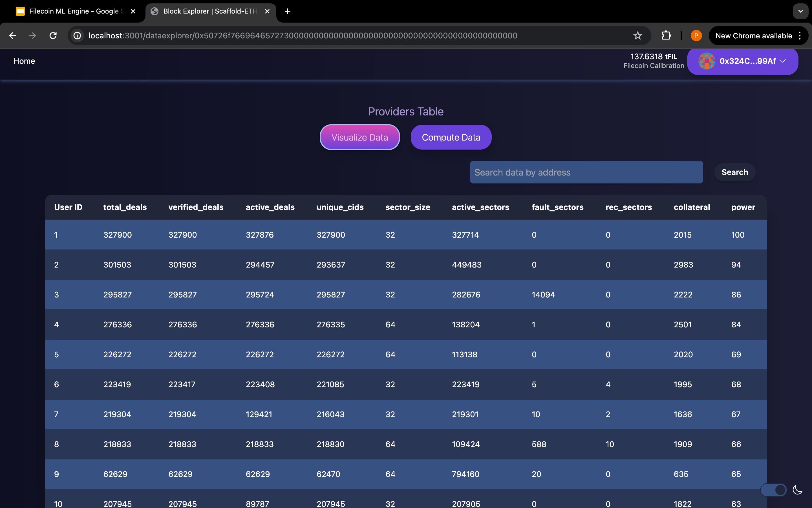Select collateral value 2015
This screenshot has height=508, width=812.
(683, 235)
